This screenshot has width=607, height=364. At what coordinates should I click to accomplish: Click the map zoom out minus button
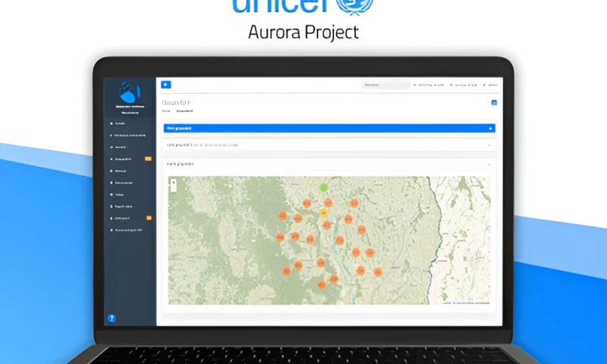[x=173, y=188]
